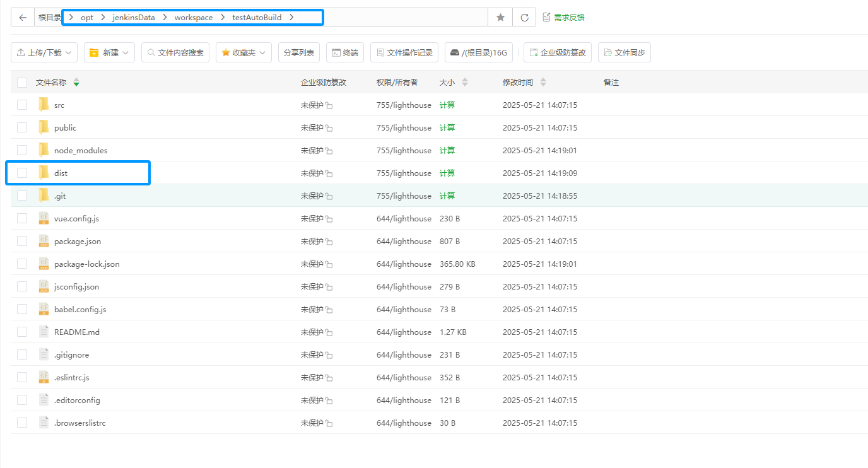The height and width of the screenshot is (468, 868).
Task: Open the 收藏夹 dropdown
Action: [x=244, y=52]
